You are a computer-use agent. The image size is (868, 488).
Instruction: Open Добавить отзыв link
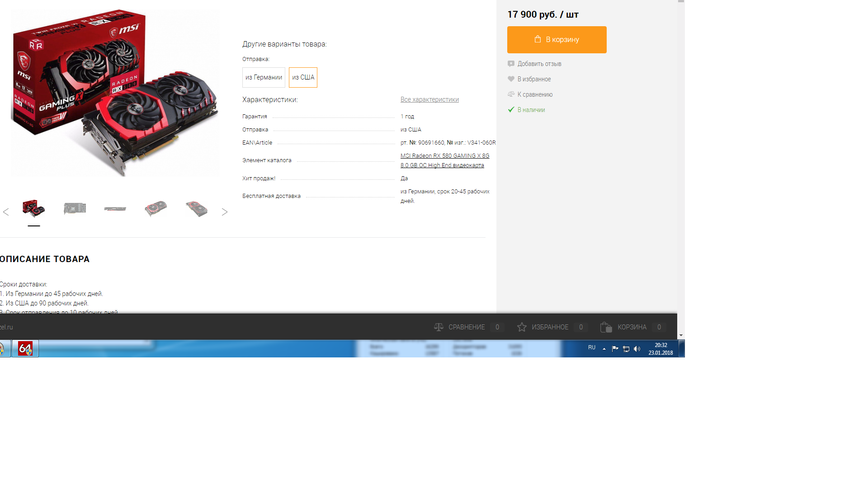pyautogui.click(x=539, y=64)
